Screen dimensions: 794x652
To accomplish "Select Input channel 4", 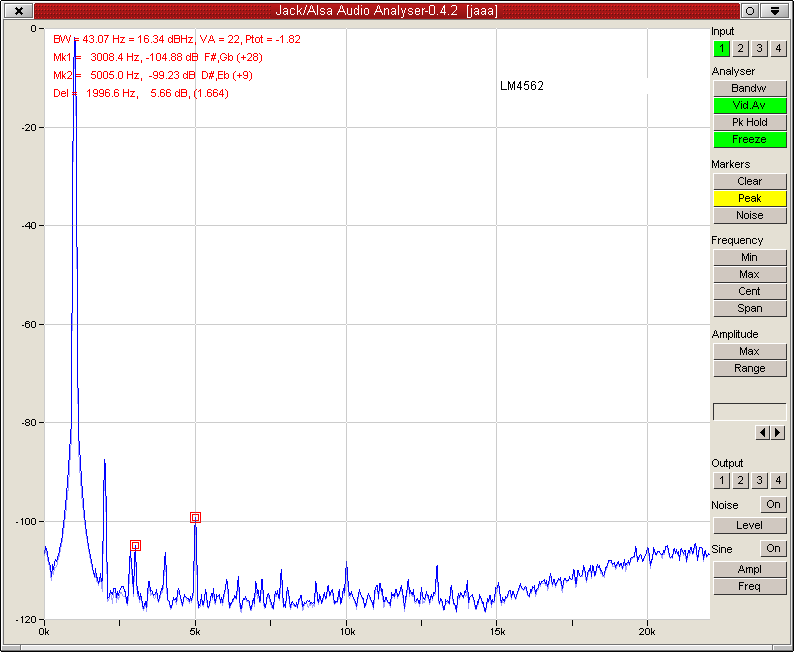I will point(778,49).
